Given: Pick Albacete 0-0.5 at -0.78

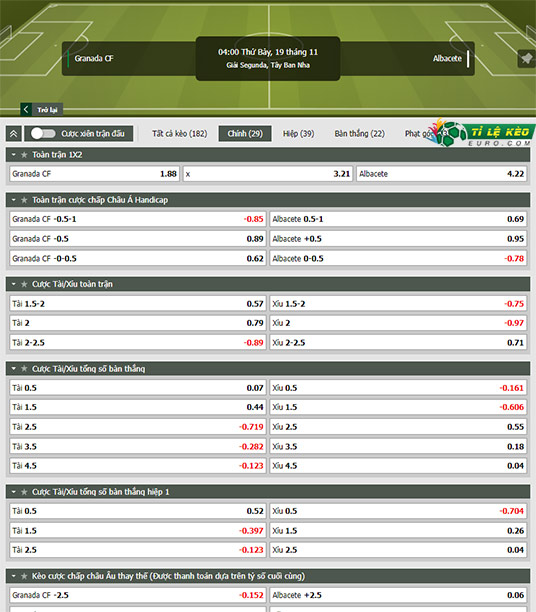Looking at the screenshot, I should (x=398, y=258).
